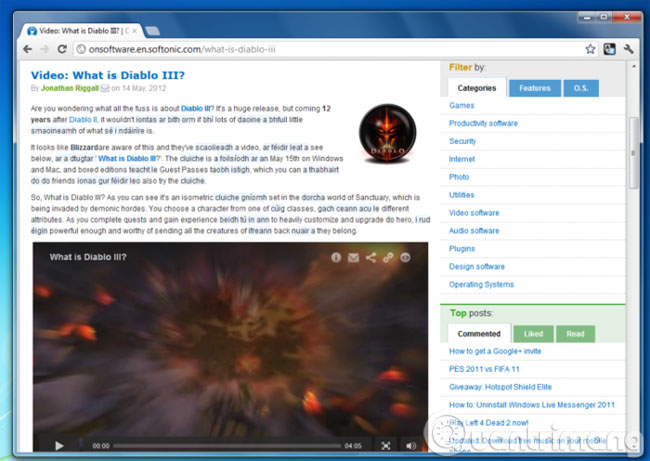650x461 pixels.
Task: Open the 'What is Diablo III' link in the second paragraph
Action: coord(127,158)
